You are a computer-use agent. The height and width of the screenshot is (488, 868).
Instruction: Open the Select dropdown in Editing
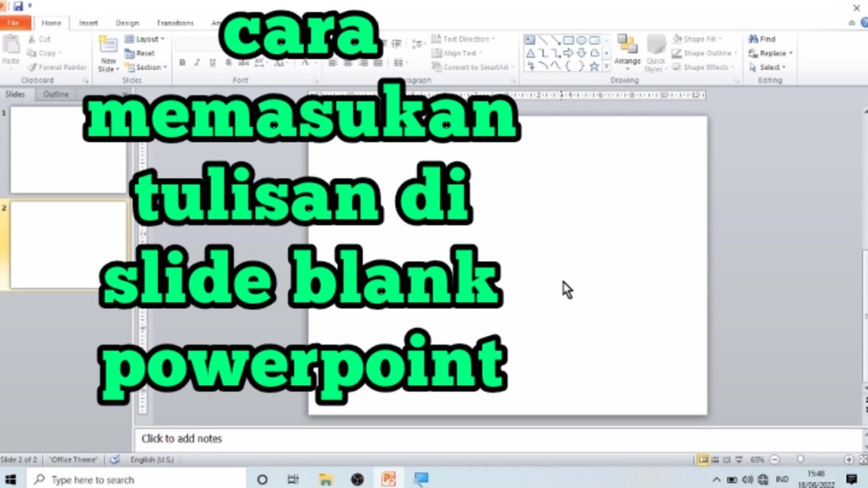tap(768, 68)
